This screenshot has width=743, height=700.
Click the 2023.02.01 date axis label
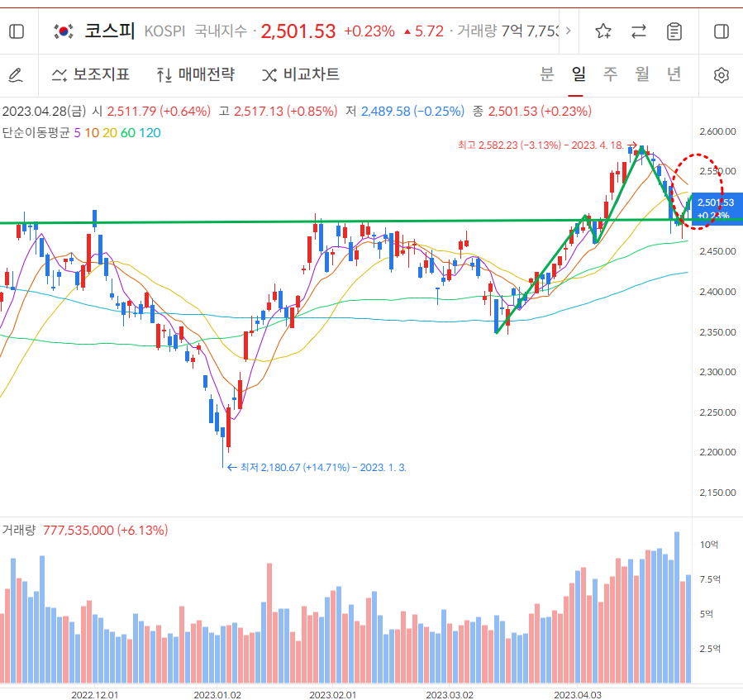pos(332,695)
